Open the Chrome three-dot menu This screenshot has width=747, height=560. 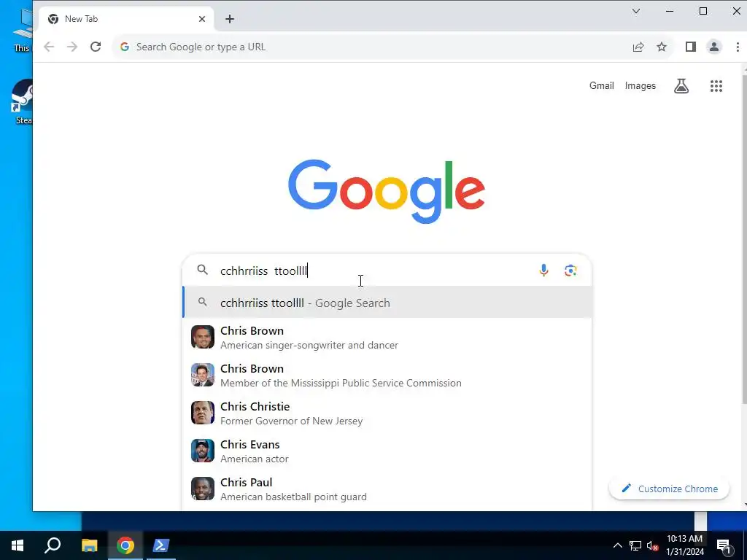click(738, 47)
